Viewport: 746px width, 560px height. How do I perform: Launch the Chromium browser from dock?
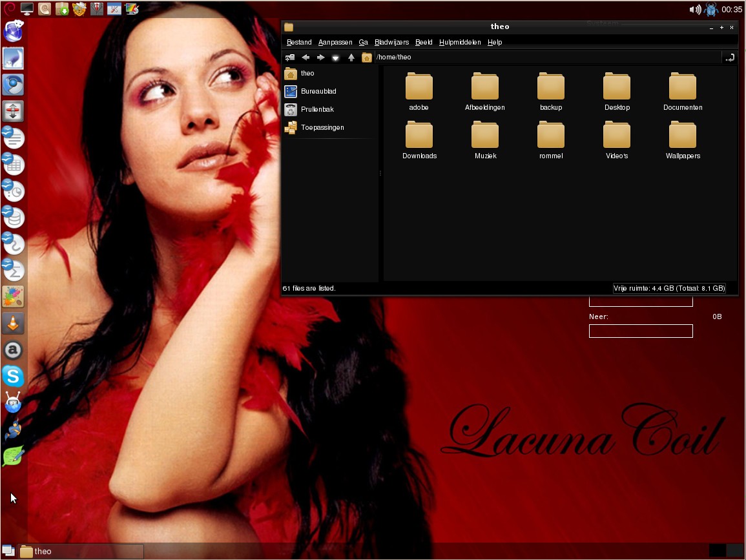pos(14,85)
